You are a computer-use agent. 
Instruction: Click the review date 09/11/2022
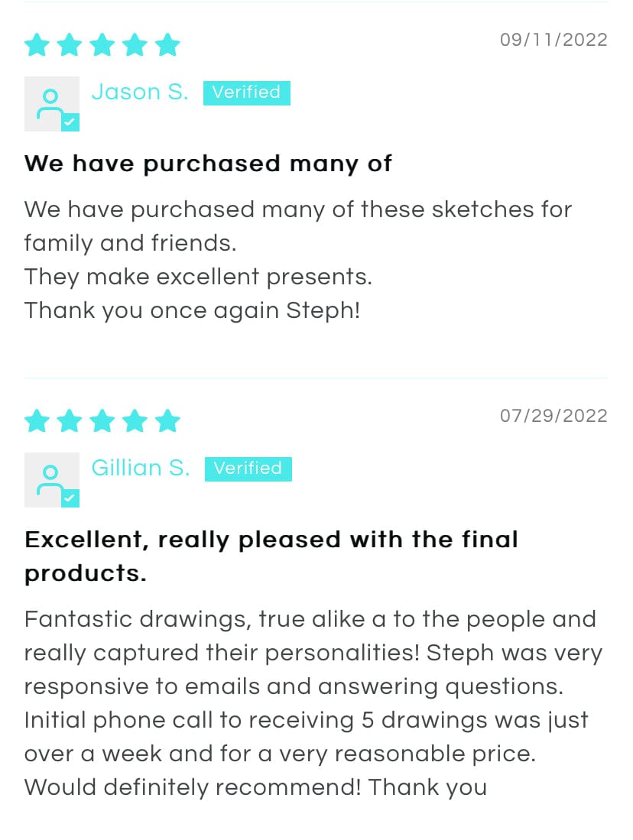tap(553, 40)
